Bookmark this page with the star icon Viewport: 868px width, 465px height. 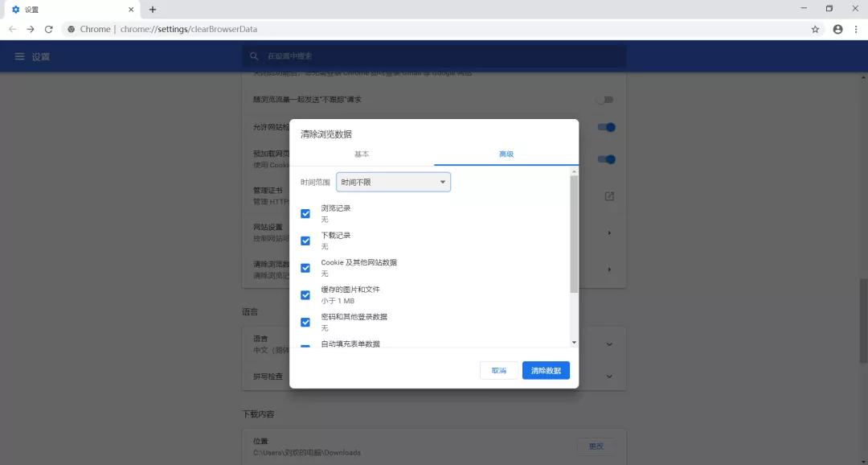815,29
